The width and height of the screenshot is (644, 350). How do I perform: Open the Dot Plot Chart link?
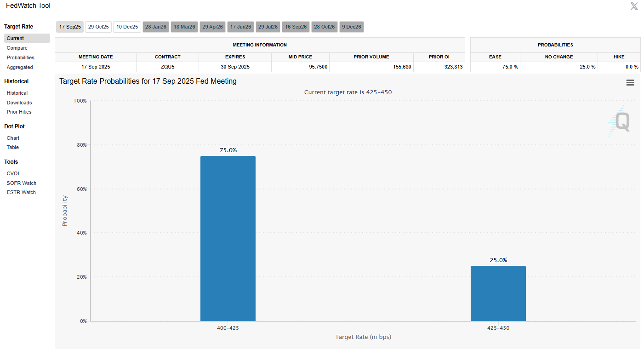(x=13, y=138)
